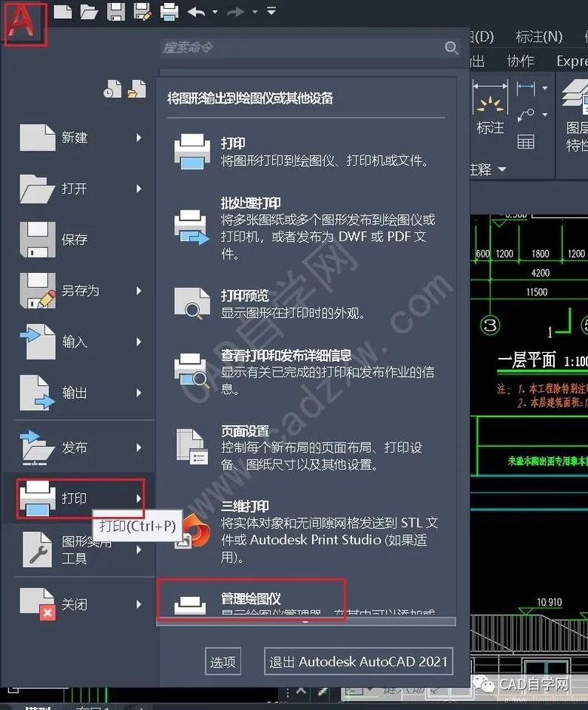The width and height of the screenshot is (588, 710).
Task: Click the Plot printer icon in quick access toolbar
Action: (x=169, y=11)
